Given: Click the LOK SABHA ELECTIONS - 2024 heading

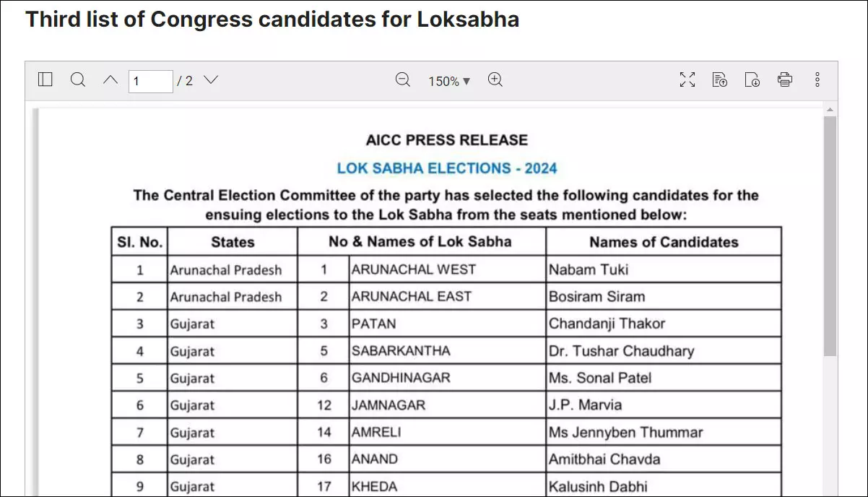Looking at the screenshot, I should tap(447, 168).
